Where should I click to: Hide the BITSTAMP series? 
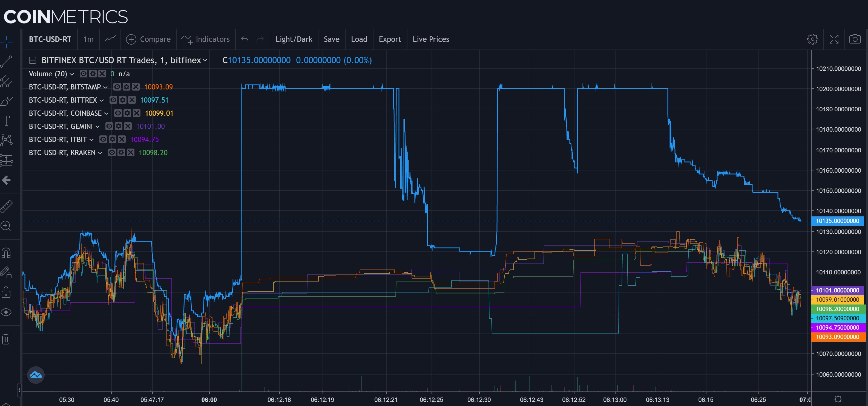pos(117,87)
